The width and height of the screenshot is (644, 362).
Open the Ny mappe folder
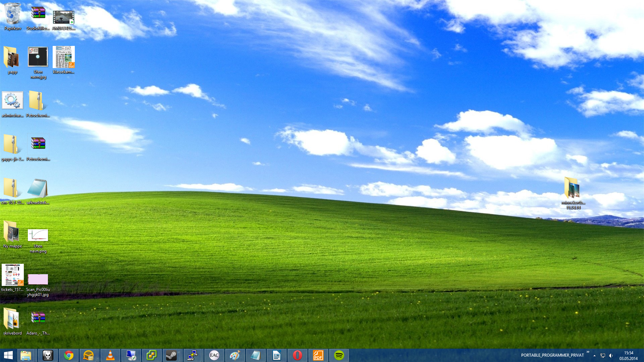13,235
